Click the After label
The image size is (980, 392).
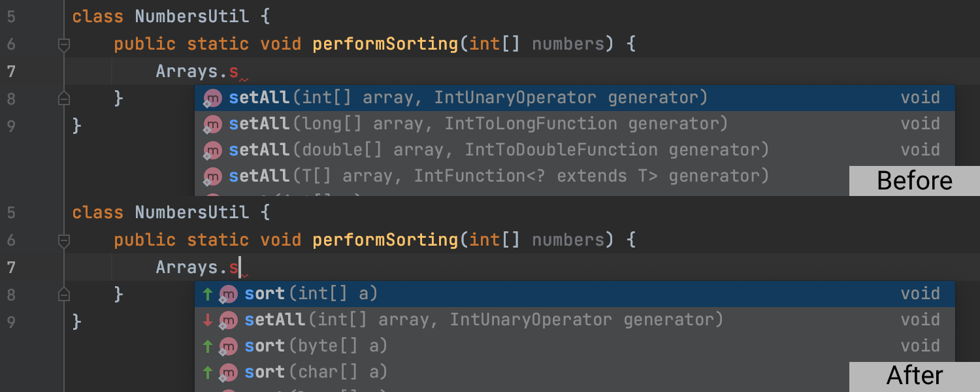pos(915,376)
